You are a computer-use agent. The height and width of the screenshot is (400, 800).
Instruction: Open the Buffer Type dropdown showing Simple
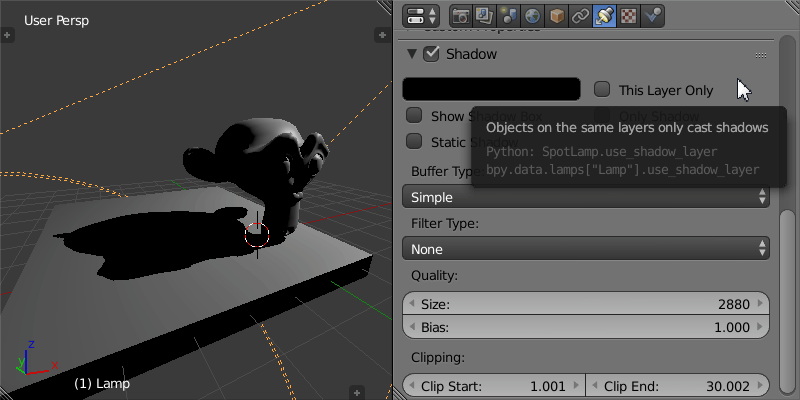click(586, 197)
